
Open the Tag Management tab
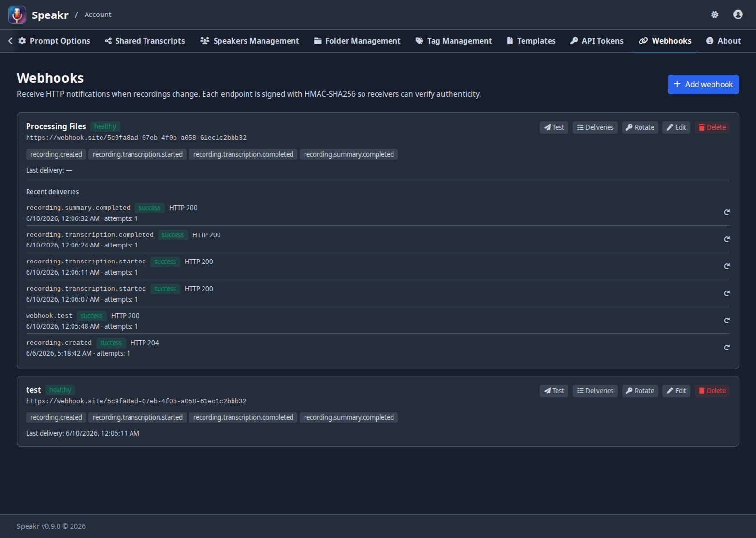[x=454, y=41]
